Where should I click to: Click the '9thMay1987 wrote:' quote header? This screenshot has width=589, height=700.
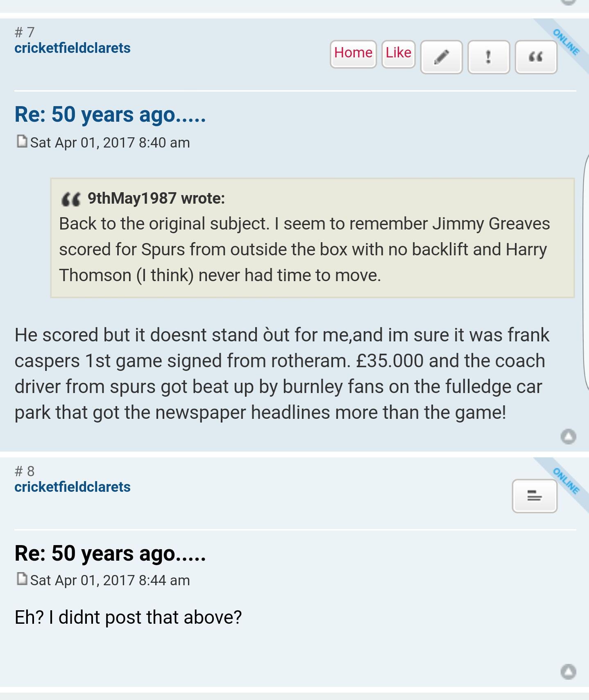tap(156, 198)
